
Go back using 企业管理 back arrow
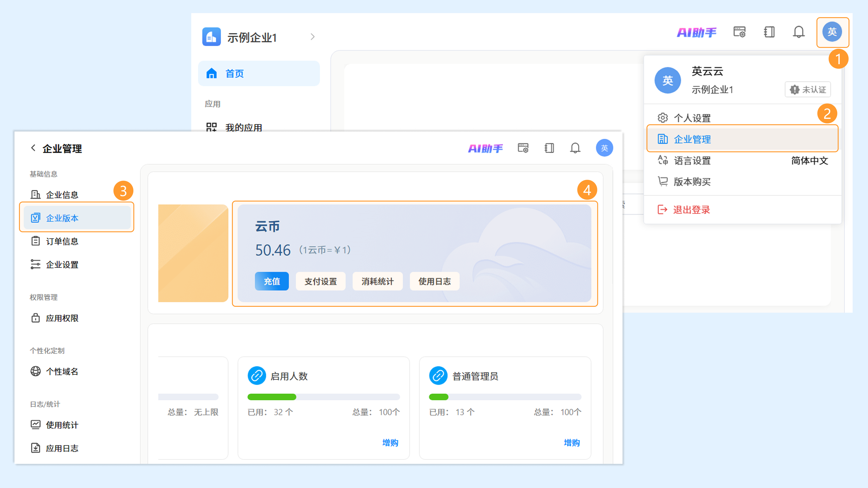click(x=33, y=148)
